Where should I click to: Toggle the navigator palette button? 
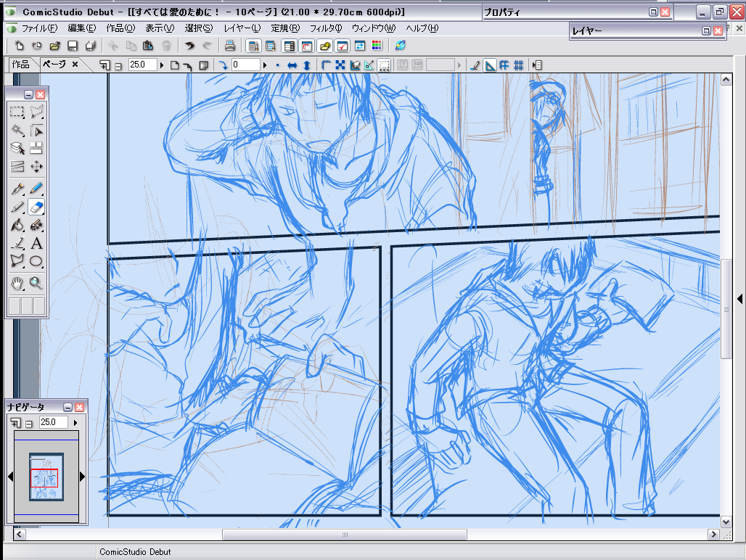coord(307,46)
